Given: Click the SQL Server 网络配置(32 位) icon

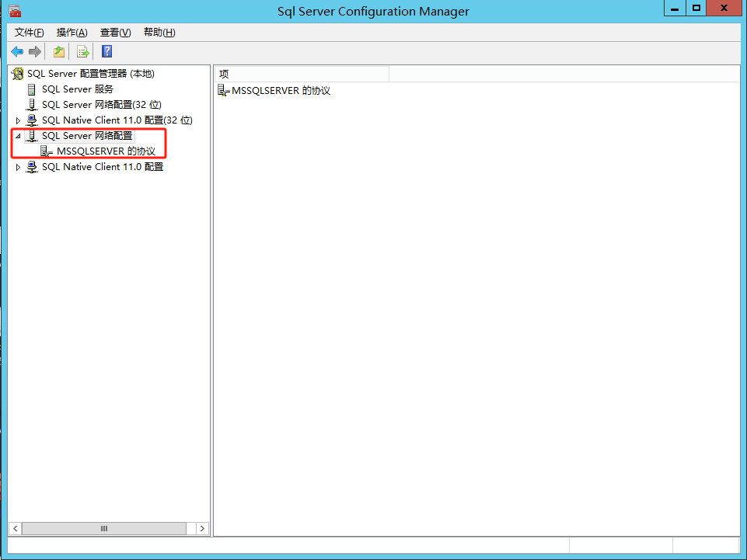Looking at the screenshot, I should pos(31,105).
